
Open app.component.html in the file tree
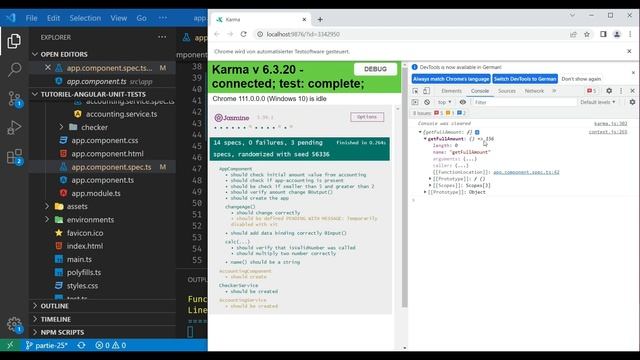click(x=107, y=154)
